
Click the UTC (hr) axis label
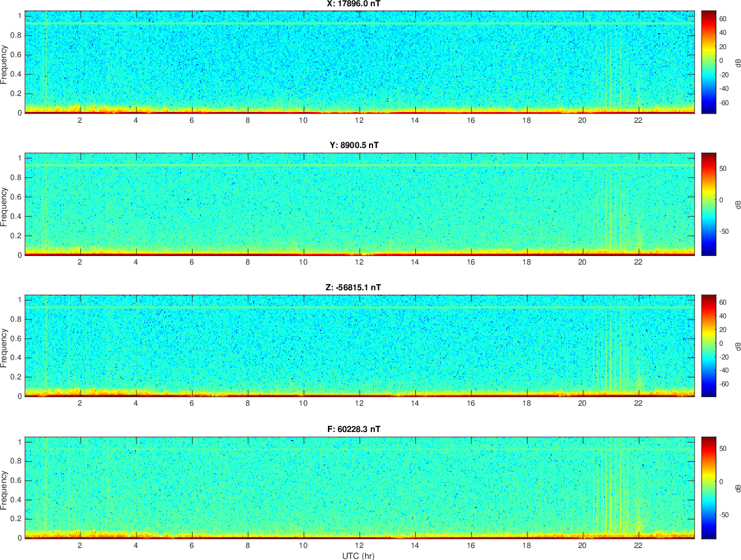click(x=358, y=555)
